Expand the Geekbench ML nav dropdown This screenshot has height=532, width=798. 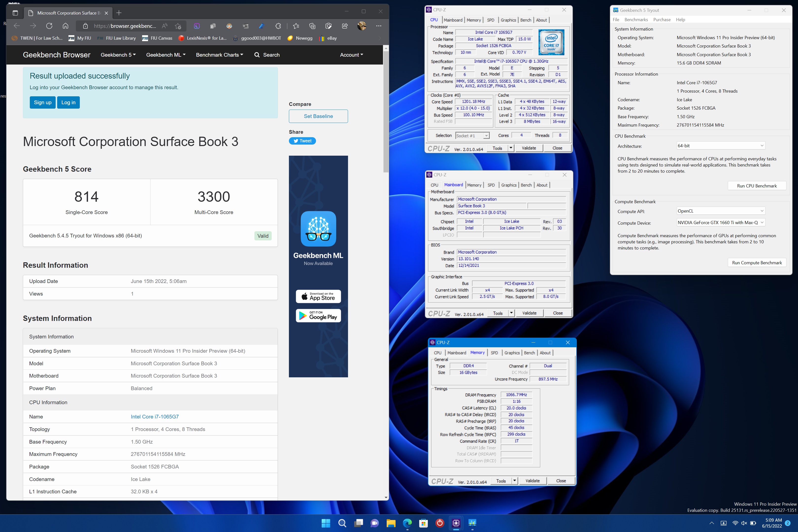coord(166,55)
